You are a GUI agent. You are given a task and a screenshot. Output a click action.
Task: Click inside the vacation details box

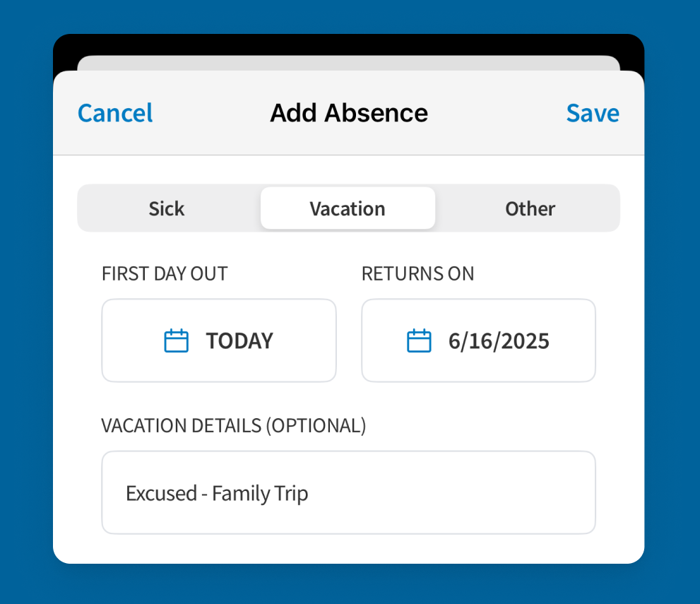pos(348,492)
